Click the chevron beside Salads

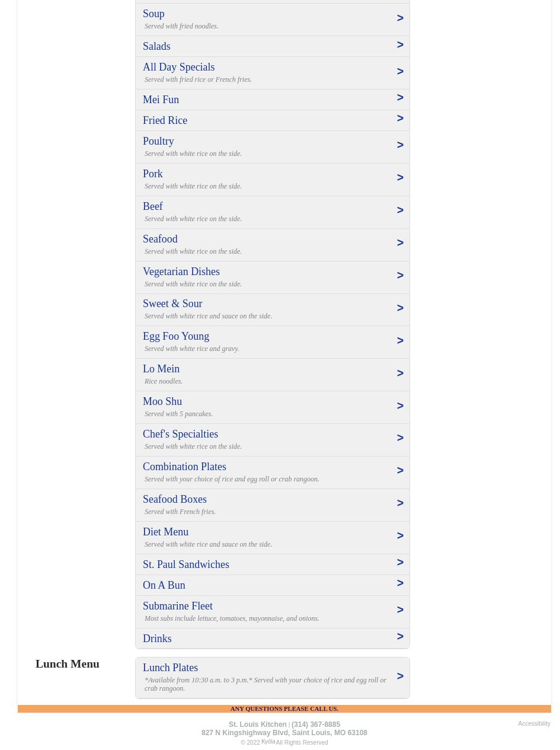400,45
